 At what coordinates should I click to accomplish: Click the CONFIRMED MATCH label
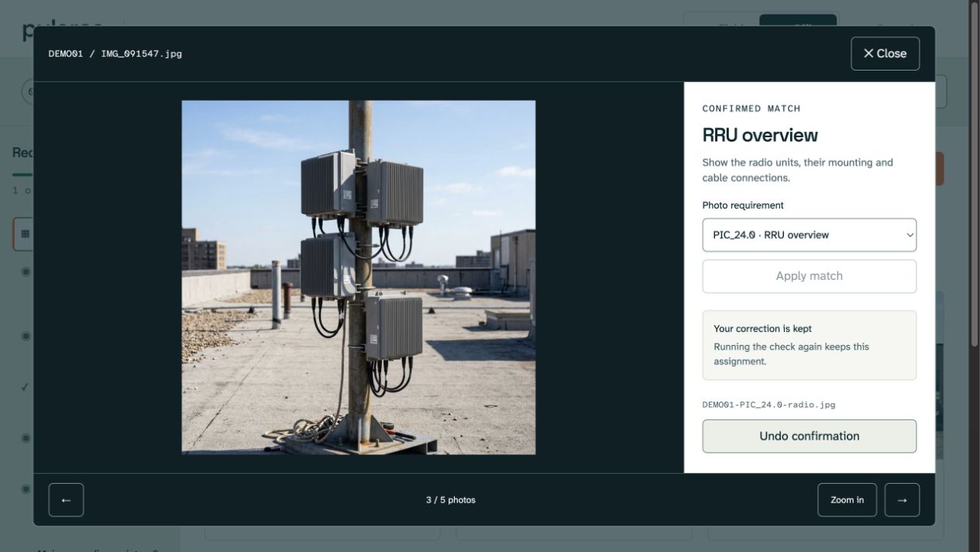click(751, 109)
